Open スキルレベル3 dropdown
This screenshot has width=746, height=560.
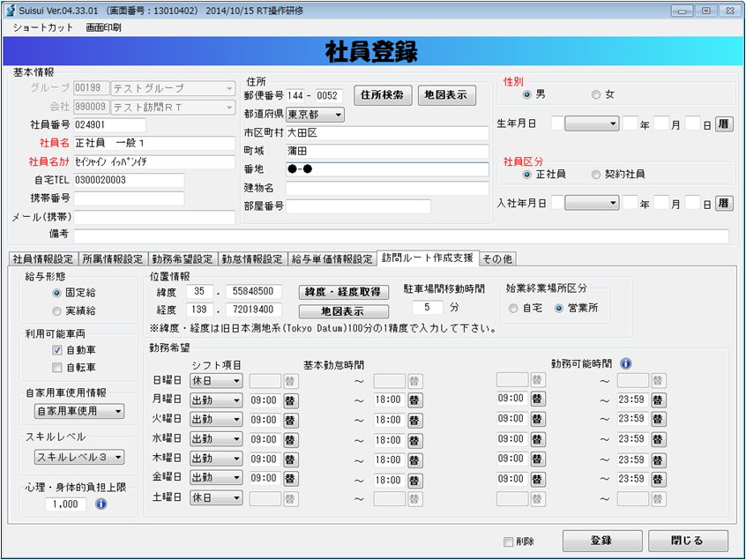(x=79, y=457)
